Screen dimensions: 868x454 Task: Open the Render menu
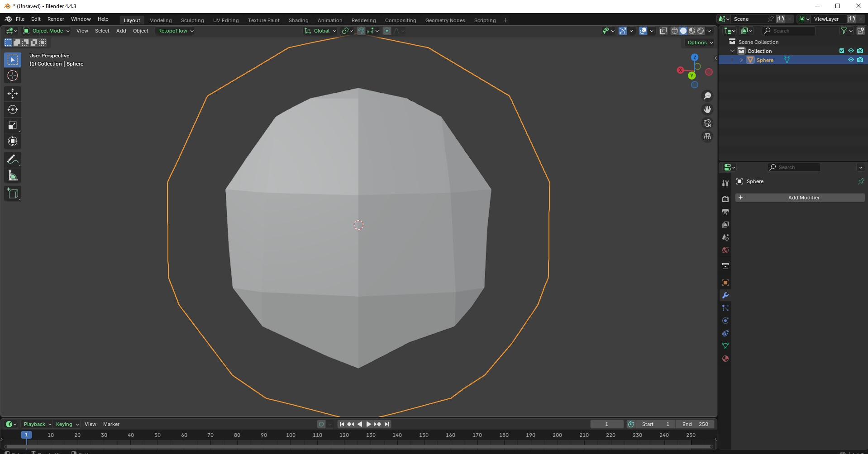point(56,19)
